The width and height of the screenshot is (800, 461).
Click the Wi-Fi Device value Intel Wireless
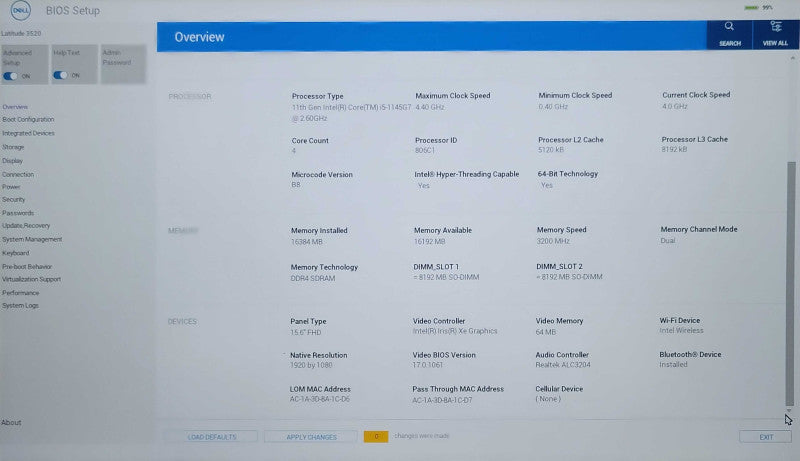pyautogui.click(x=681, y=330)
